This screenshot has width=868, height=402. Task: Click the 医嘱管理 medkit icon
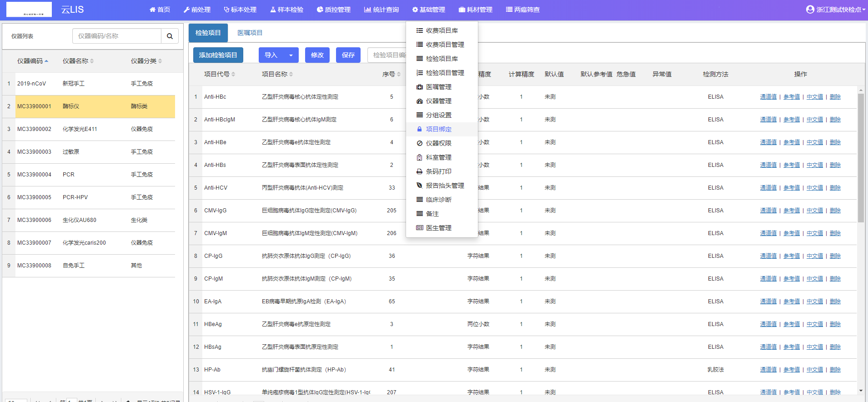[x=420, y=87]
